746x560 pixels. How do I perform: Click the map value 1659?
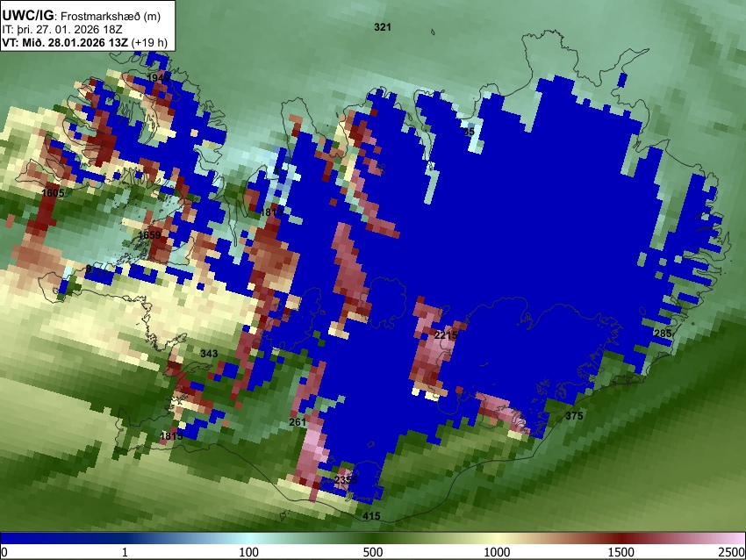pos(149,235)
